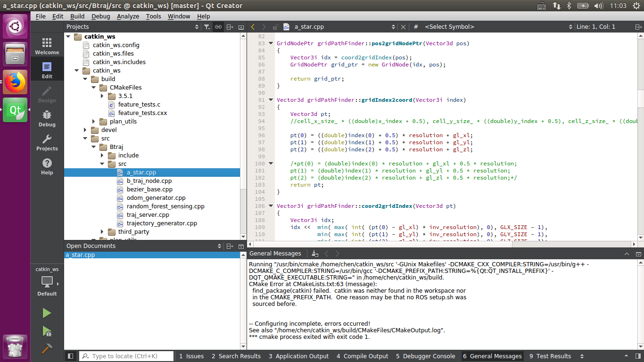Click the green Run button
Image resolution: width=644 pixels, height=362 pixels.
tap(47, 313)
